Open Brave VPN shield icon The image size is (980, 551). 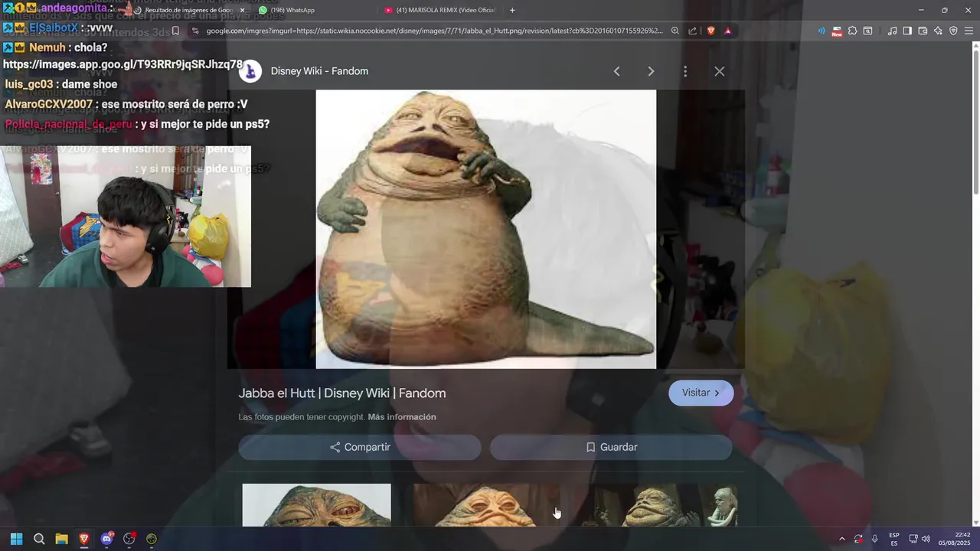[953, 31]
